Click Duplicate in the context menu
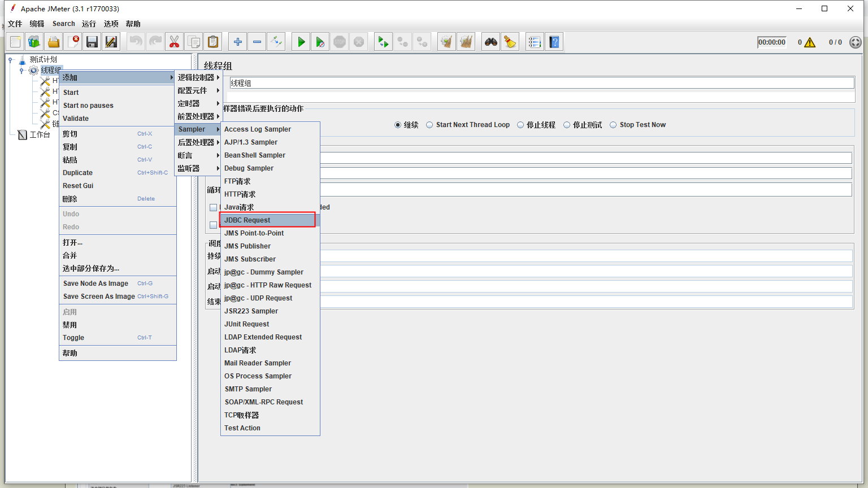This screenshot has height=488, width=868. click(118, 173)
